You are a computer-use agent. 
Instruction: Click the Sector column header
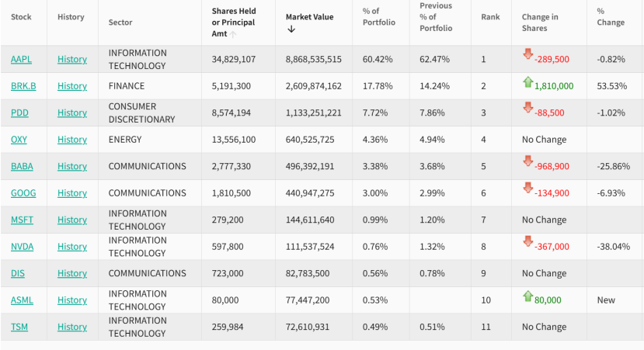(120, 23)
